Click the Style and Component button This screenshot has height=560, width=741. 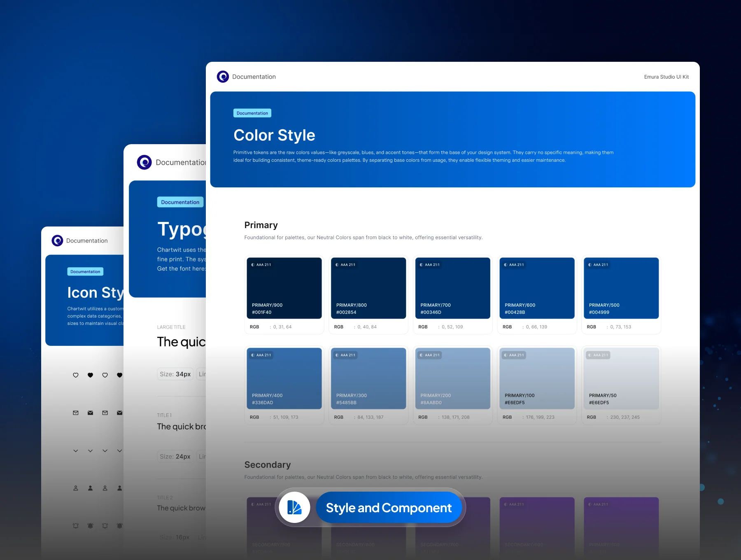tap(389, 507)
